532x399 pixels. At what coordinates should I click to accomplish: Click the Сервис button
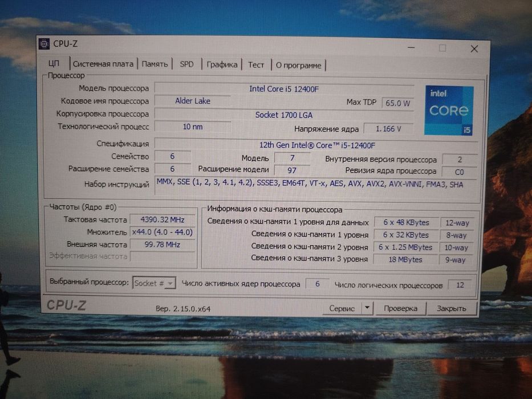tap(342, 308)
